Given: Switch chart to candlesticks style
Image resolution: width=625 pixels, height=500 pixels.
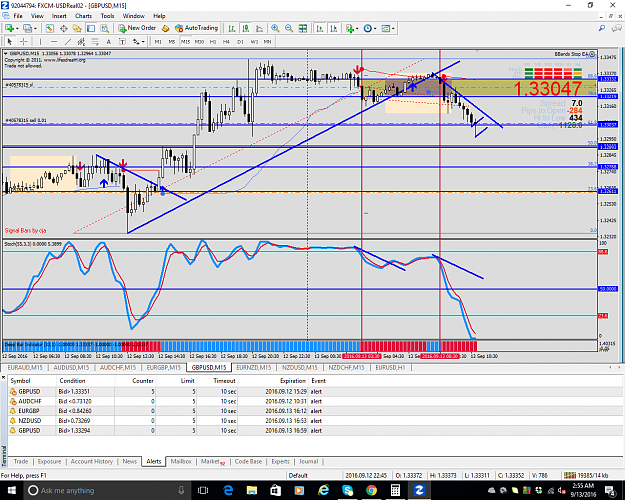Looking at the screenshot, I should (246, 28).
